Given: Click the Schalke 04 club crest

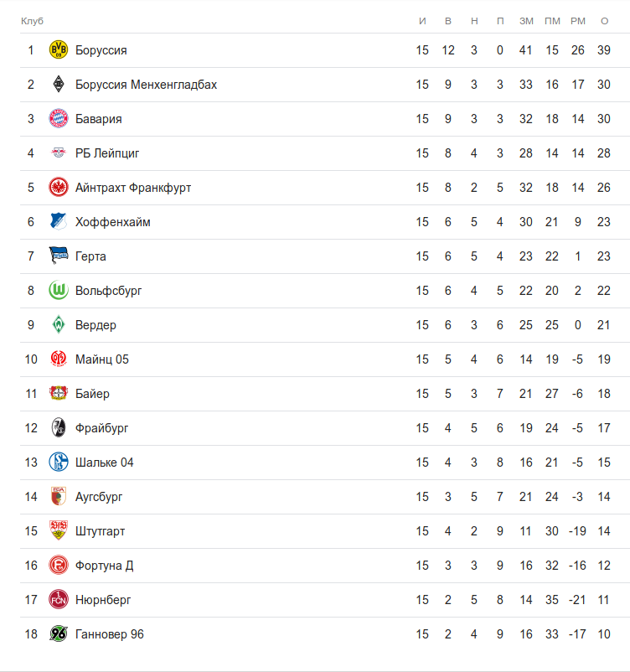Looking at the screenshot, I should pos(58,463).
